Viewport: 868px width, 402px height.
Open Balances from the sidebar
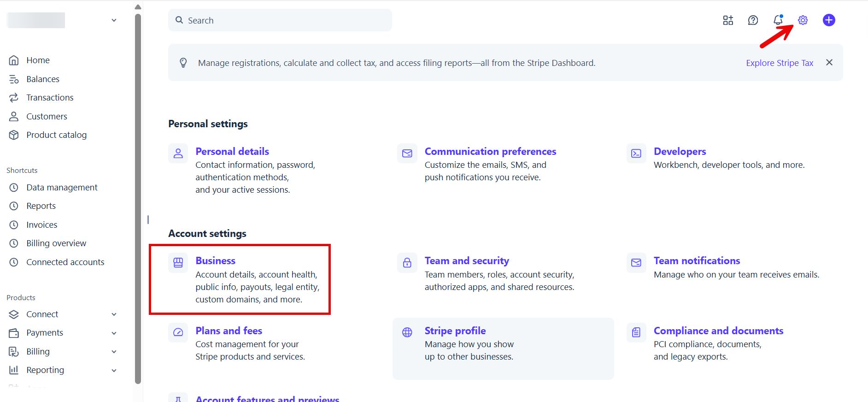pos(43,79)
